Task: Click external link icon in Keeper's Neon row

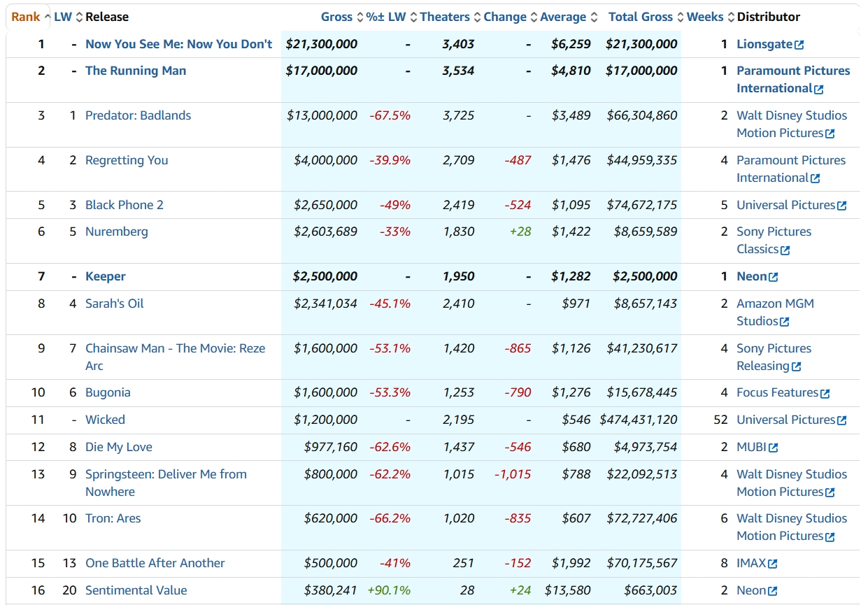Action: point(773,277)
